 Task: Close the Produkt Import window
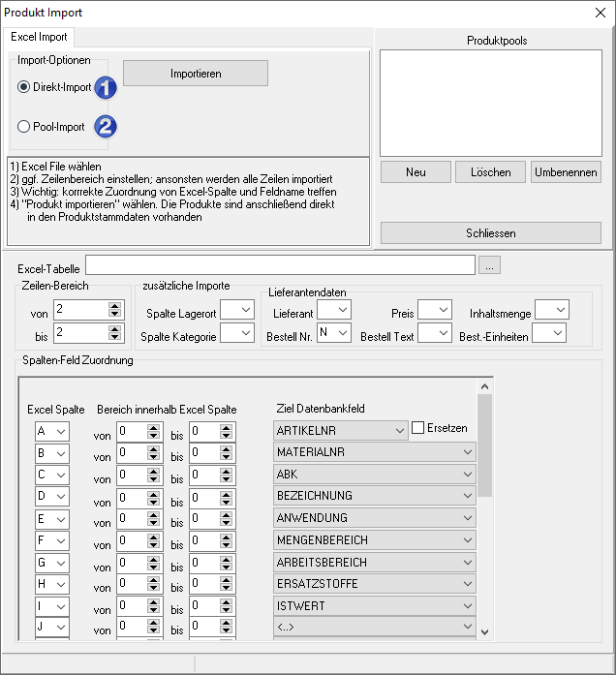(x=601, y=13)
